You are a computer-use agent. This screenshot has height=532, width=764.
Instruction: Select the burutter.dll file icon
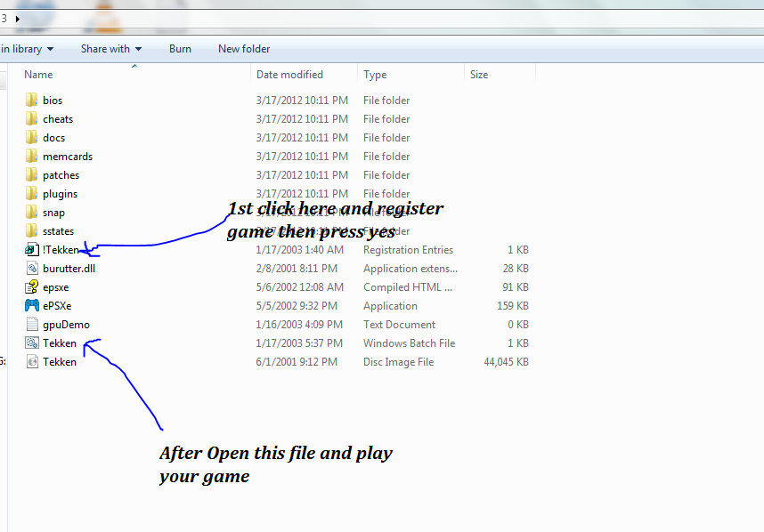(x=32, y=268)
